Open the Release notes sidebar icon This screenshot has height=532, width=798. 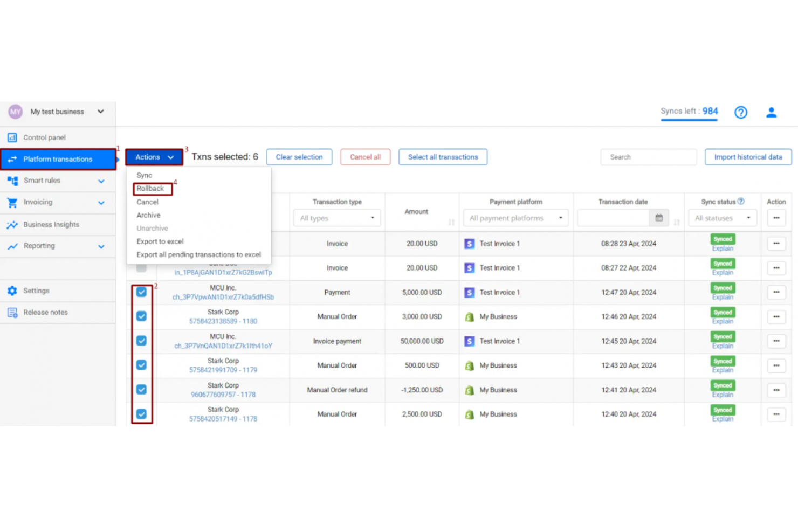click(13, 312)
